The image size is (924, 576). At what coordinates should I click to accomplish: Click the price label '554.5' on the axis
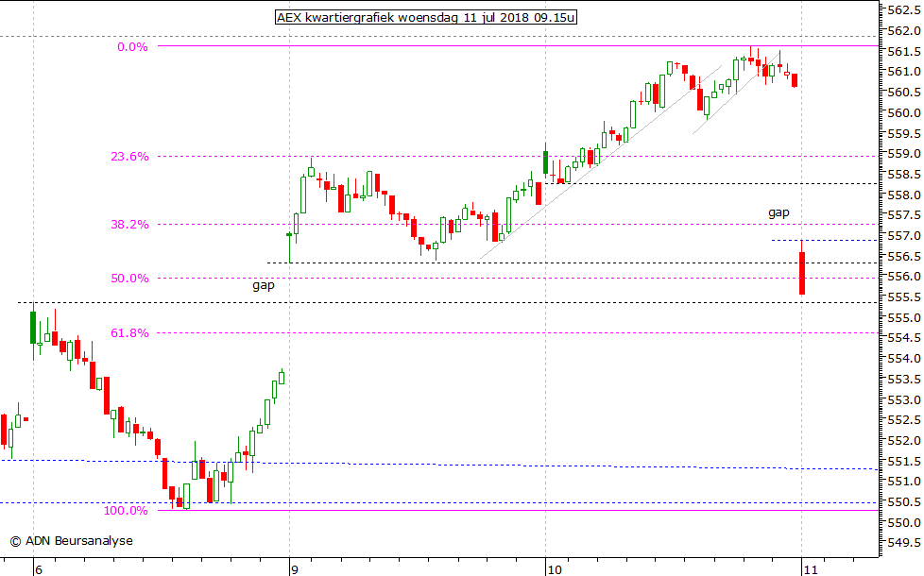[904, 337]
